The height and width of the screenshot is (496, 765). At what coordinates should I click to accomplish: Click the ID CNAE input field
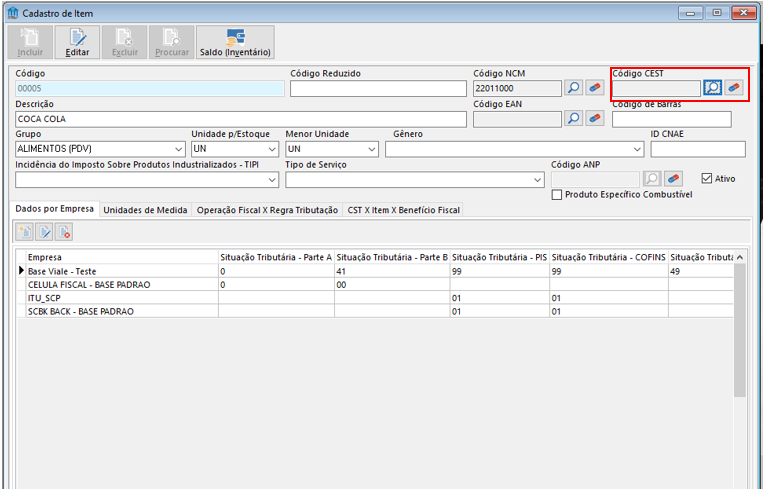[698, 149]
